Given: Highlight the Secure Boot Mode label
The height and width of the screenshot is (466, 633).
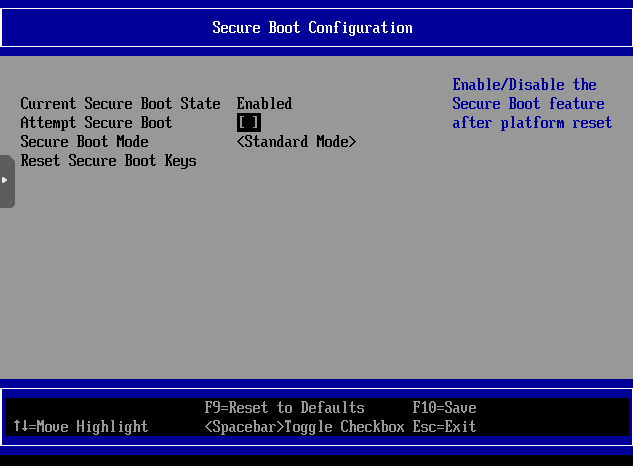Looking at the screenshot, I should [x=84, y=142].
